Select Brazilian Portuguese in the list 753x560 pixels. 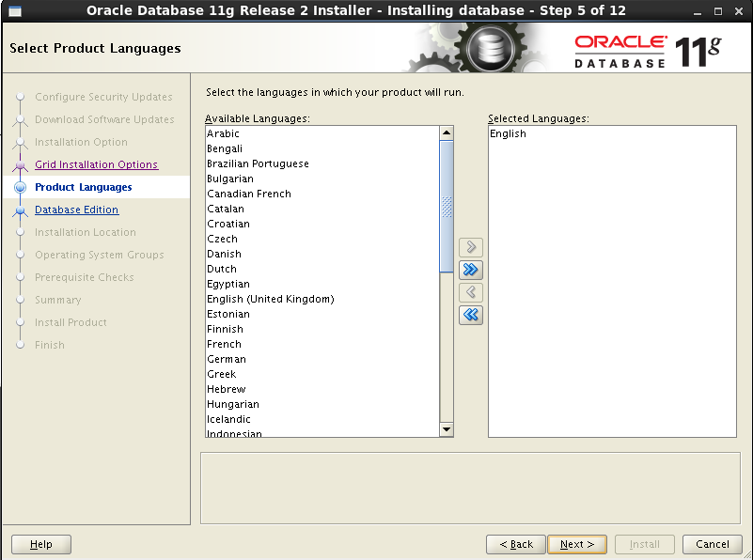click(x=322, y=163)
